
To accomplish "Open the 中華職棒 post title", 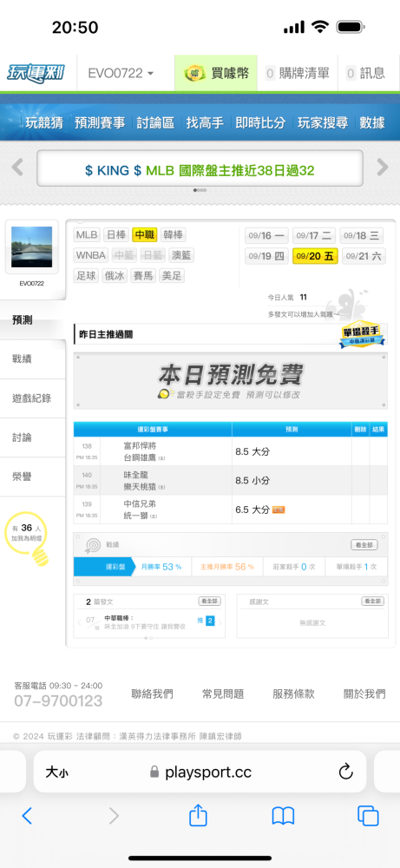I will (120, 618).
